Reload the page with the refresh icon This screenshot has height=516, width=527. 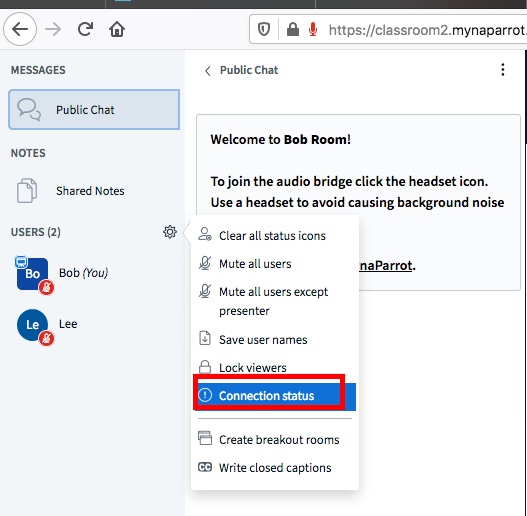click(85, 29)
